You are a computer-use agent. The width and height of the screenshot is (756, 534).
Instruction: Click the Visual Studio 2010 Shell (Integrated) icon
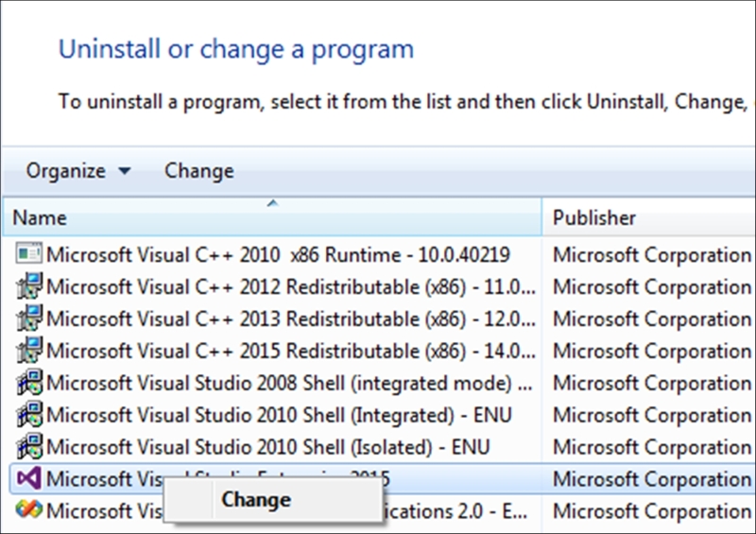(29, 414)
